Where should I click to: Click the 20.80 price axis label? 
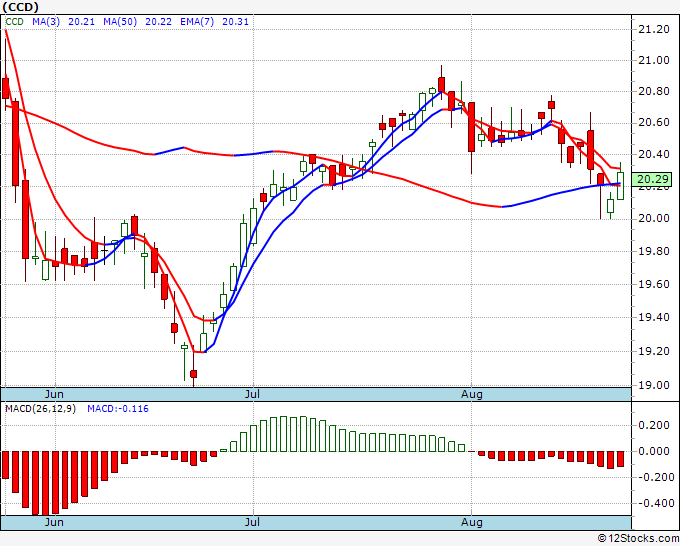tap(654, 92)
